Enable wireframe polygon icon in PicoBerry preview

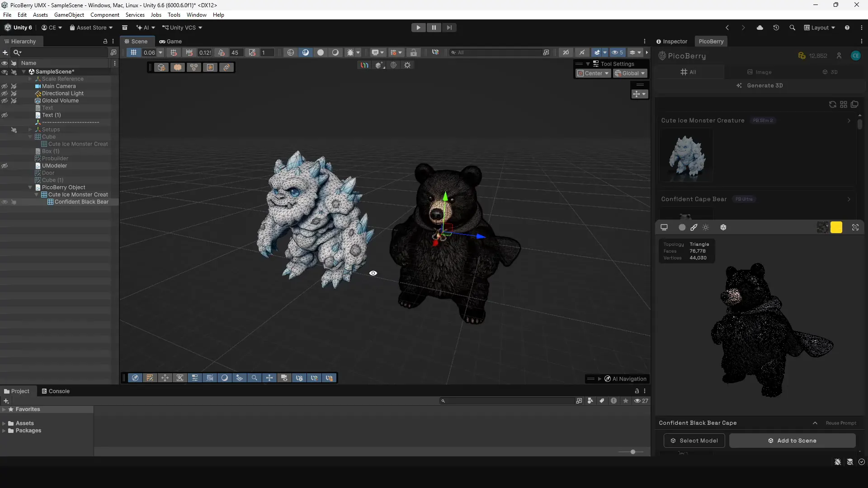(x=723, y=227)
